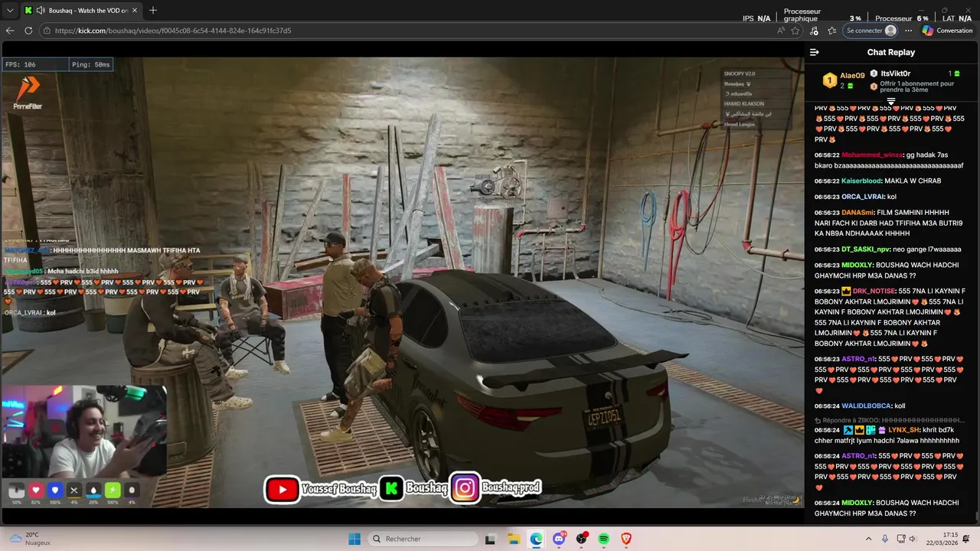
Task: Open a new browser tab
Action: [x=153, y=11]
